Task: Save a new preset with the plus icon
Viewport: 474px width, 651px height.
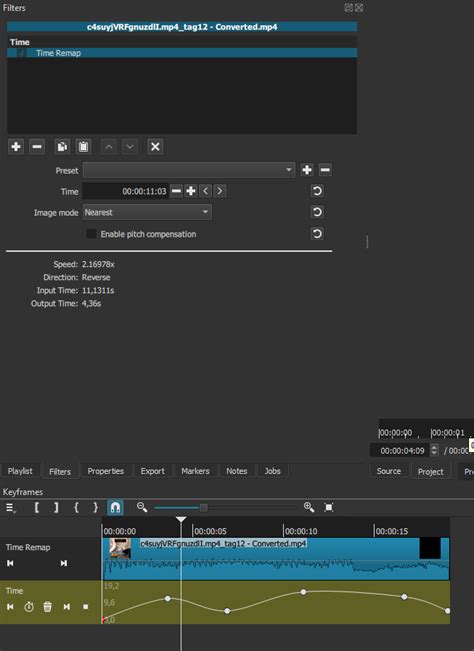Action: [x=307, y=170]
